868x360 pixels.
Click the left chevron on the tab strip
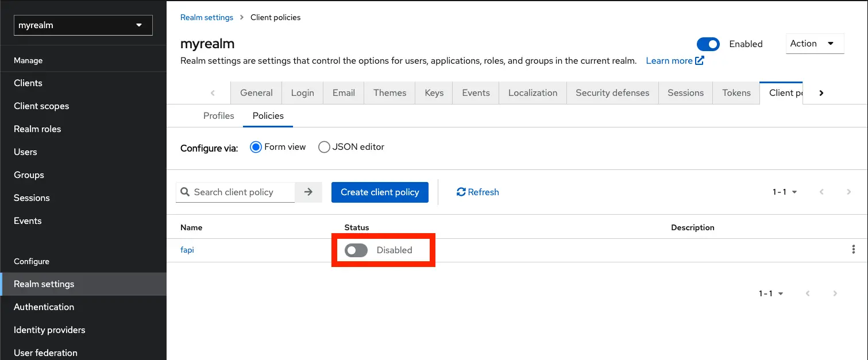click(x=213, y=92)
